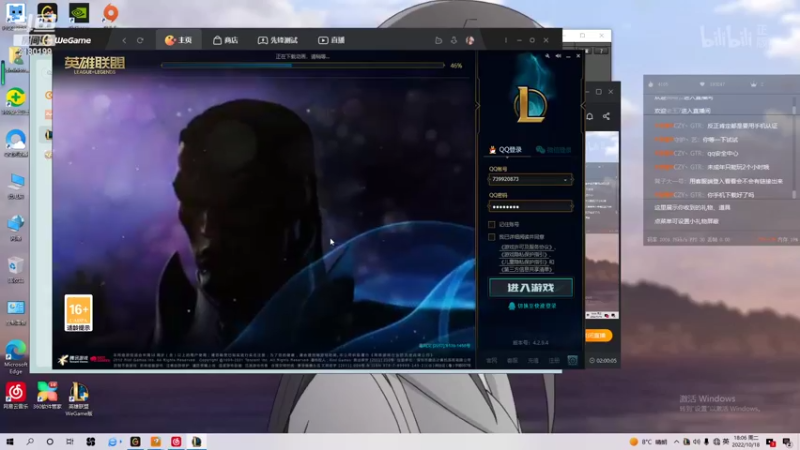Switch to the QQ登录 login tab
The image size is (800, 450).
click(506, 149)
